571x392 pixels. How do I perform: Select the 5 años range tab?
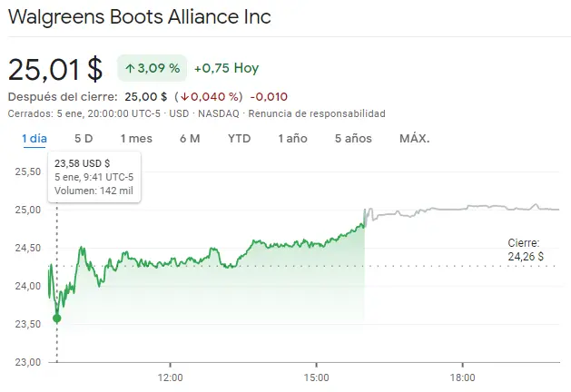click(353, 138)
